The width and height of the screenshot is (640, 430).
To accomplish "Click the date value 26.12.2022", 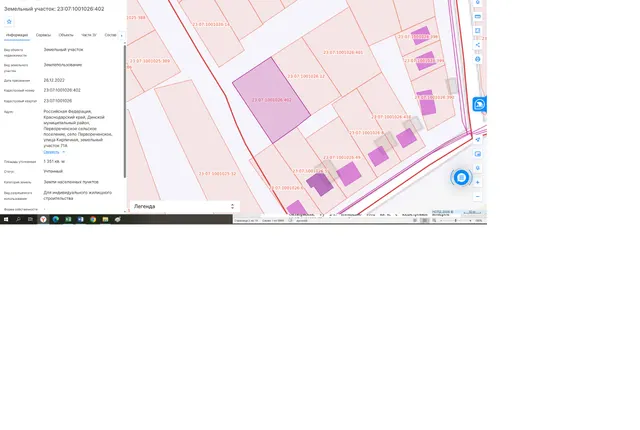I will [x=54, y=80].
